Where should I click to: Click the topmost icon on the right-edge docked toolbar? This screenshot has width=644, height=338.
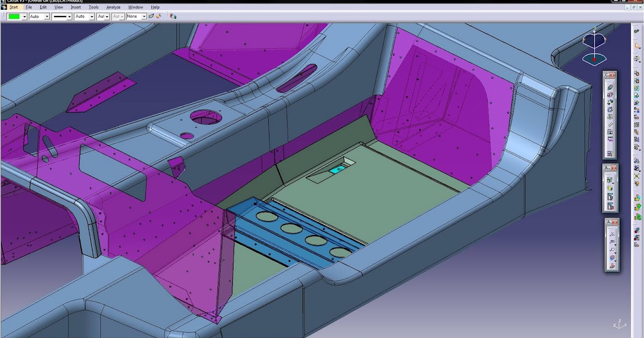point(636,31)
